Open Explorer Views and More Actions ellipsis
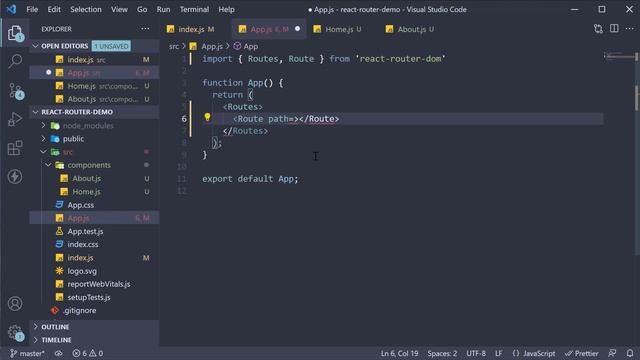 coord(145,29)
